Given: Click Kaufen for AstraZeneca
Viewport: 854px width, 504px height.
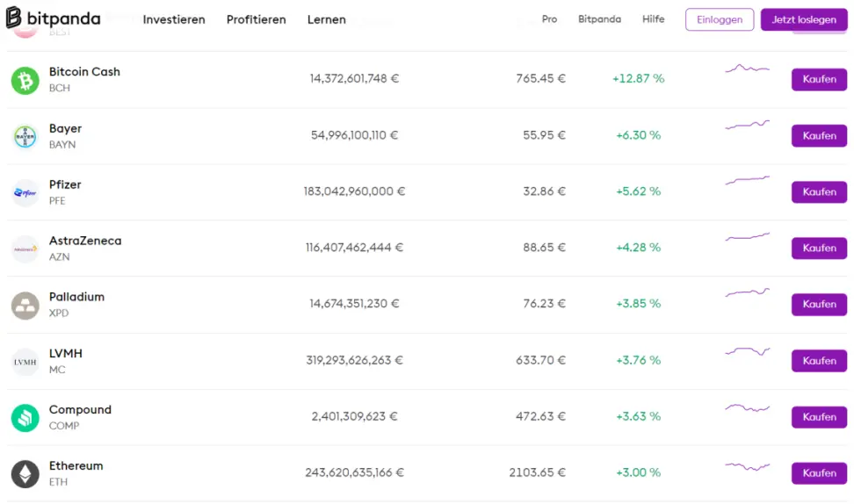Looking at the screenshot, I should coord(819,248).
